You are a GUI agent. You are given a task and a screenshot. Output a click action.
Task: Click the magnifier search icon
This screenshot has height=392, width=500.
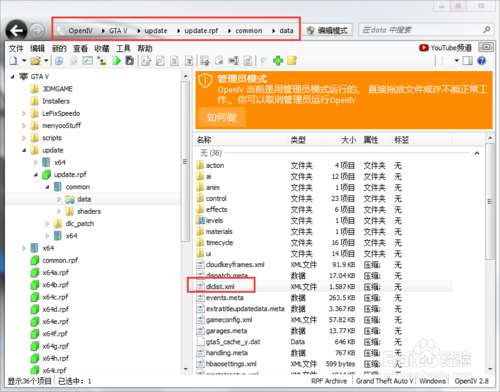pyautogui.click(x=486, y=30)
